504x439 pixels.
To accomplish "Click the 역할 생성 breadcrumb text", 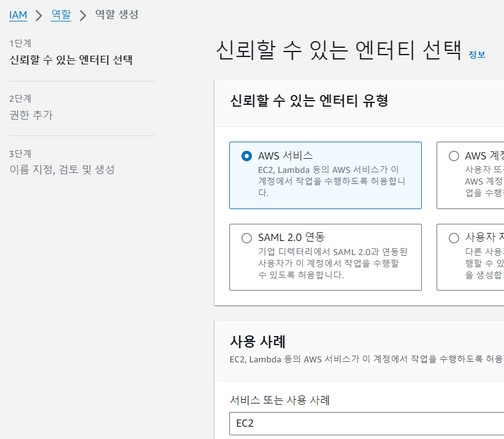I will click(116, 15).
